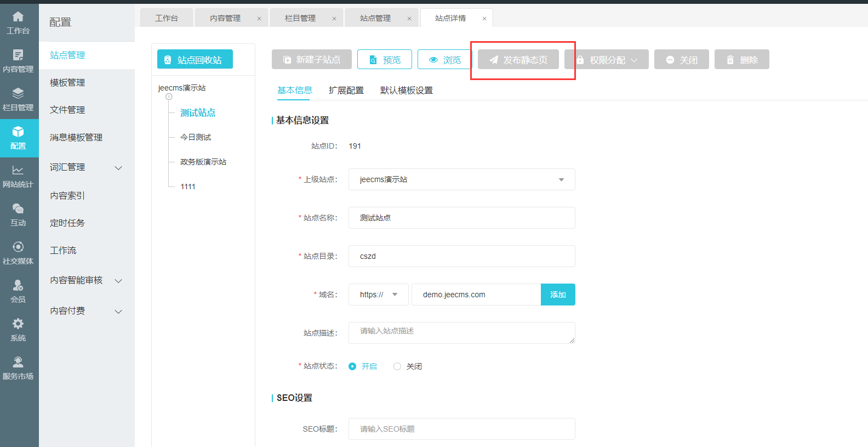Expand the 权限分配 dropdown button
Viewport: 868px width, 447px height.
pos(607,60)
